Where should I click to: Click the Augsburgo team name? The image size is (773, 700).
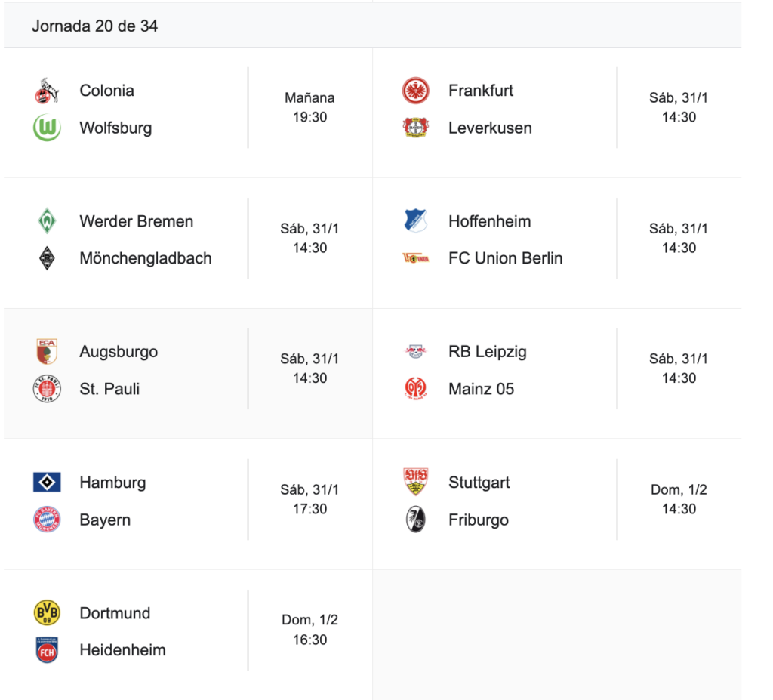click(119, 352)
